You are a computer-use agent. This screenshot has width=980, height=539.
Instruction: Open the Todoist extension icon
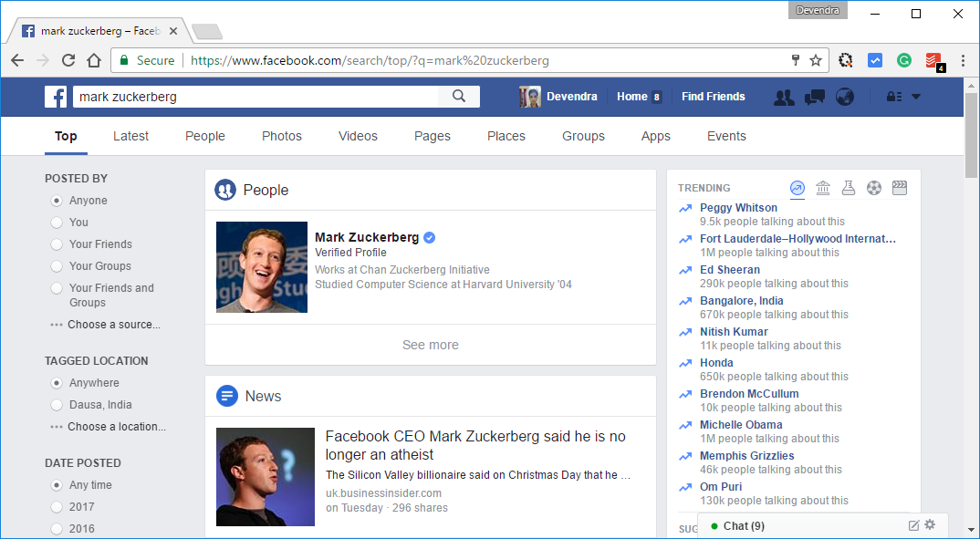(934, 61)
